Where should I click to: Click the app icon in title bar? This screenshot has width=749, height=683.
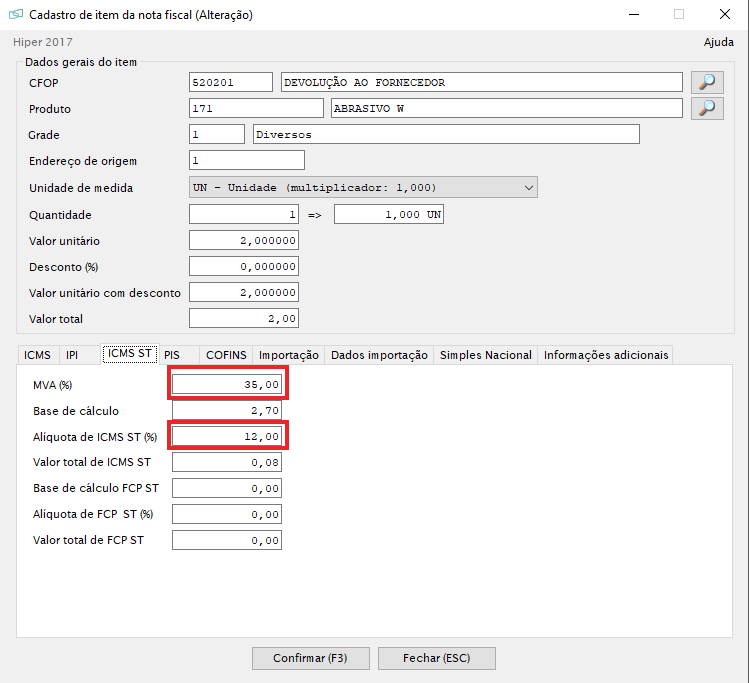pos(15,15)
